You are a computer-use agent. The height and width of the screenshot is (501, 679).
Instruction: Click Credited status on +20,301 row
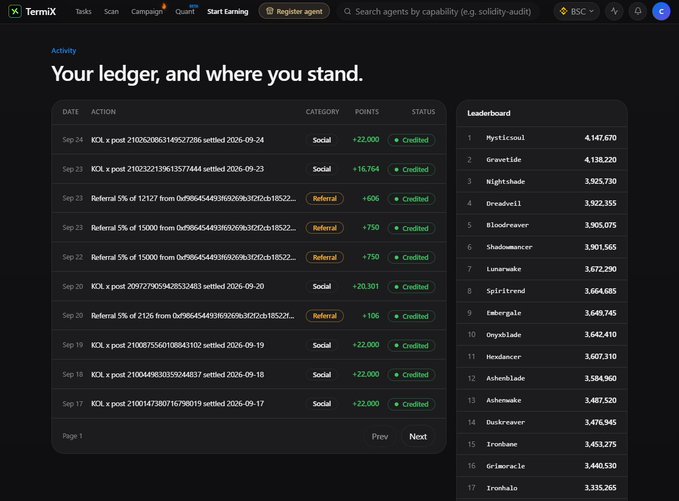click(x=411, y=287)
